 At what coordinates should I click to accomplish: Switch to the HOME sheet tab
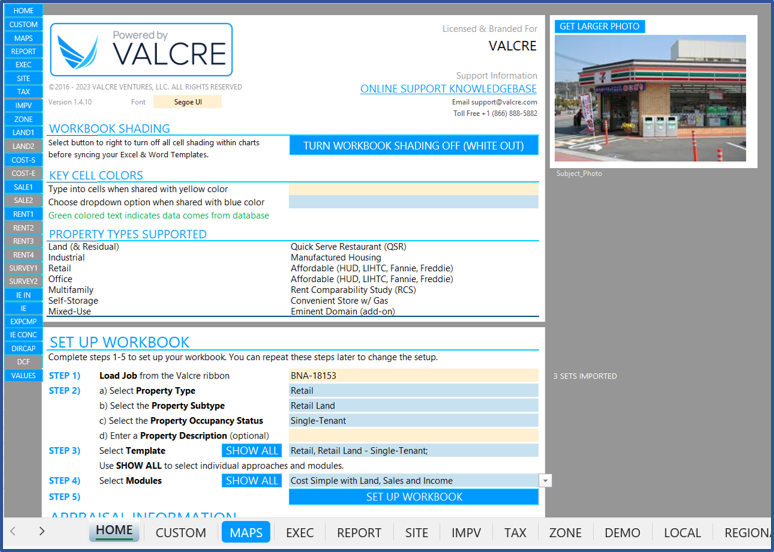point(114,531)
